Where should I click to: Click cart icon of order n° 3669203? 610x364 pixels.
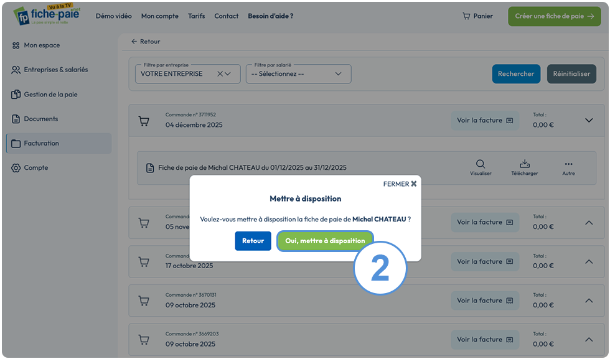click(x=144, y=340)
